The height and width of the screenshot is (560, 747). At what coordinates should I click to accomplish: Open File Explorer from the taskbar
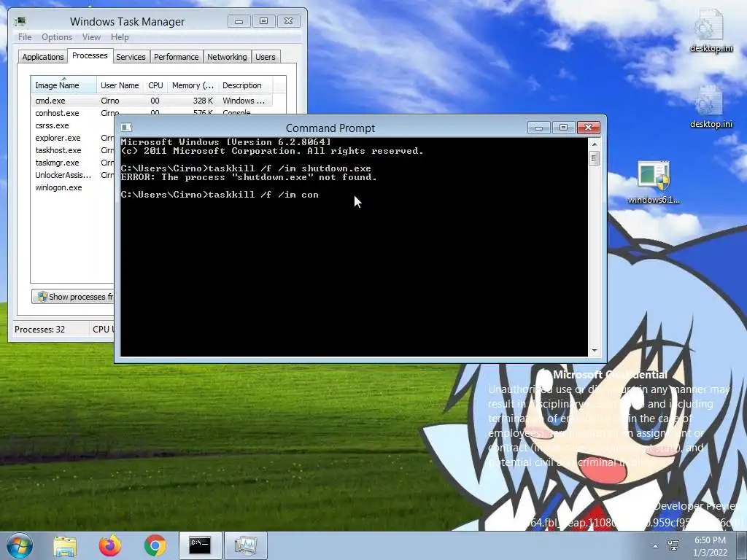pyautogui.click(x=65, y=545)
